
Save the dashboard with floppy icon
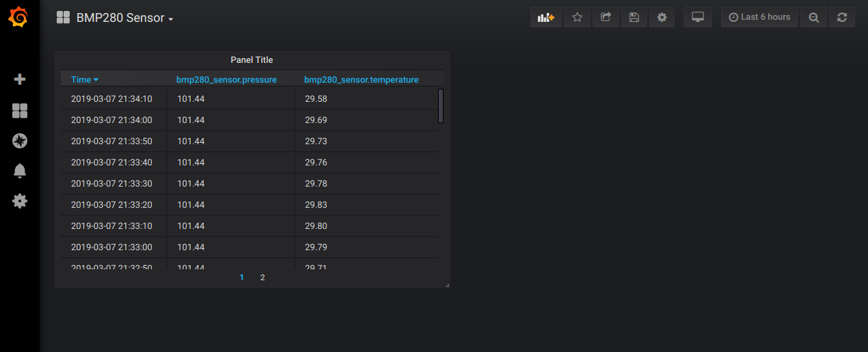pos(634,18)
